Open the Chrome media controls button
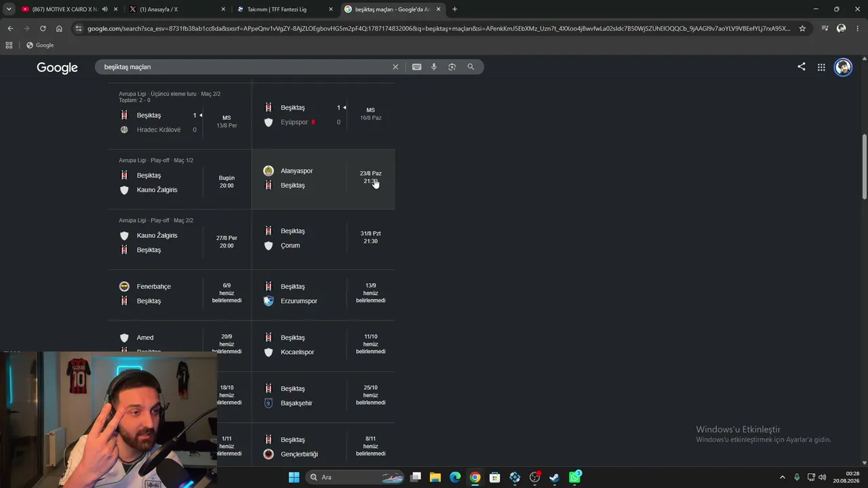This screenshot has width=868, height=488. click(x=825, y=28)
